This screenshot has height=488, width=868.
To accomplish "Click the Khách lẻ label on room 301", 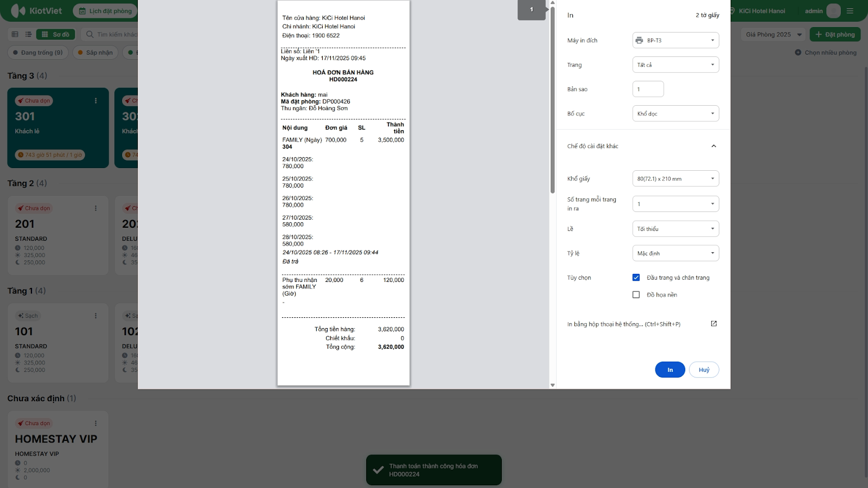I will coord(27,131).
